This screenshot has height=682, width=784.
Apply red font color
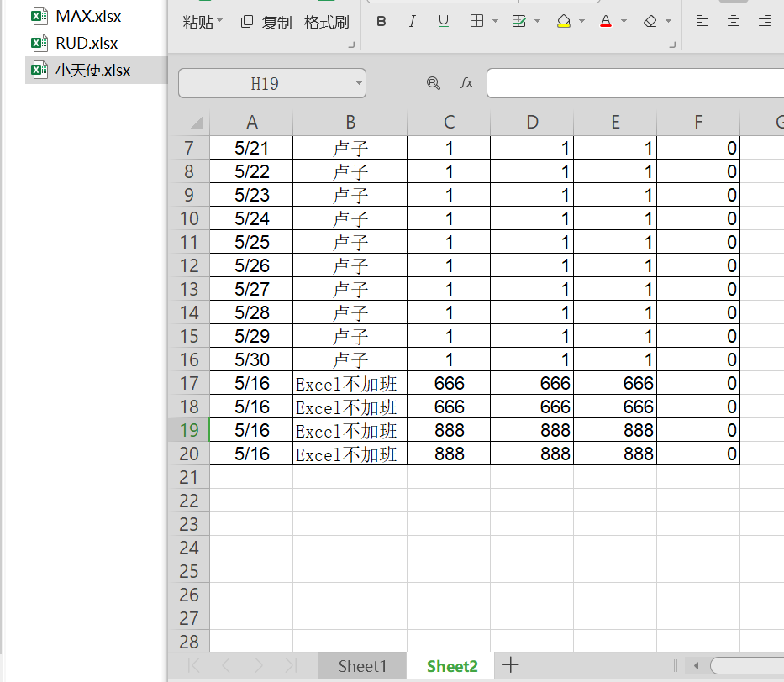[x=606, y=21]
